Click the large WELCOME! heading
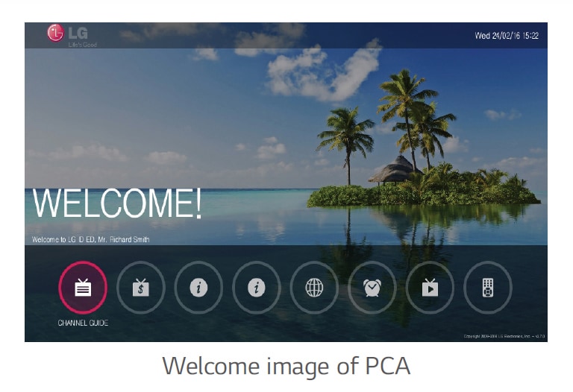This screenshot has height=392, width=573. [117, 203]
